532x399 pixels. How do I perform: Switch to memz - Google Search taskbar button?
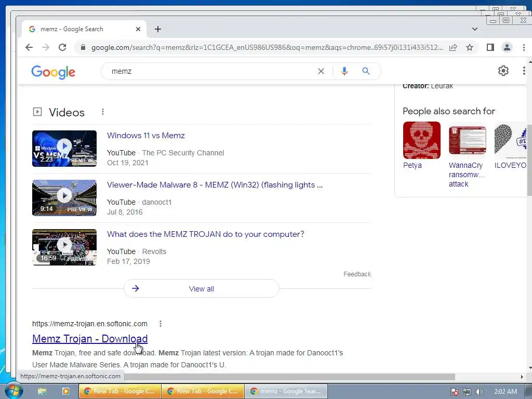[286, 391]
